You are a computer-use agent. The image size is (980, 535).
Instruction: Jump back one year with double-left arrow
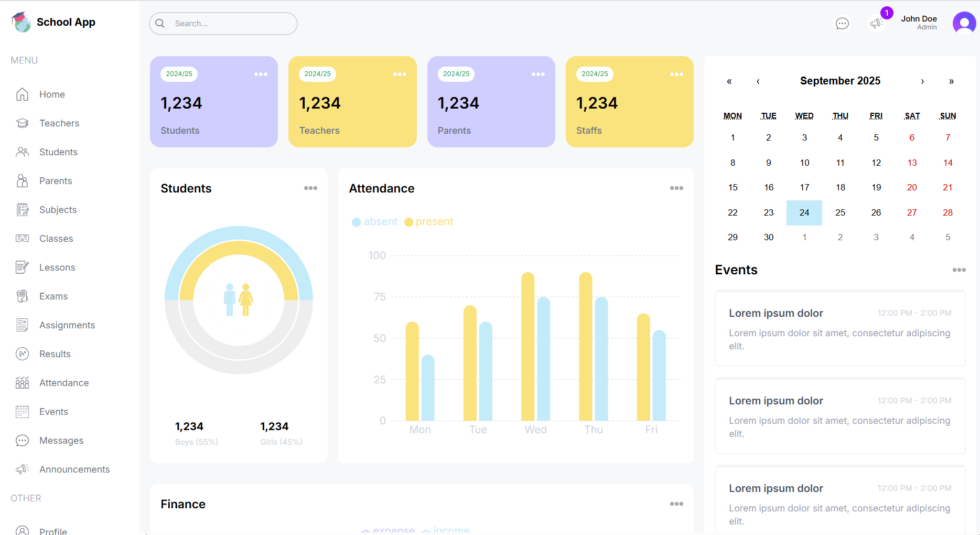pyautogui.click(x=729, y=81)
